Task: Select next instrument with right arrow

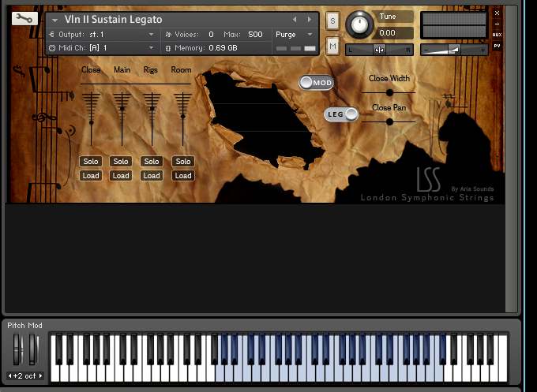Action: (310, 20)
